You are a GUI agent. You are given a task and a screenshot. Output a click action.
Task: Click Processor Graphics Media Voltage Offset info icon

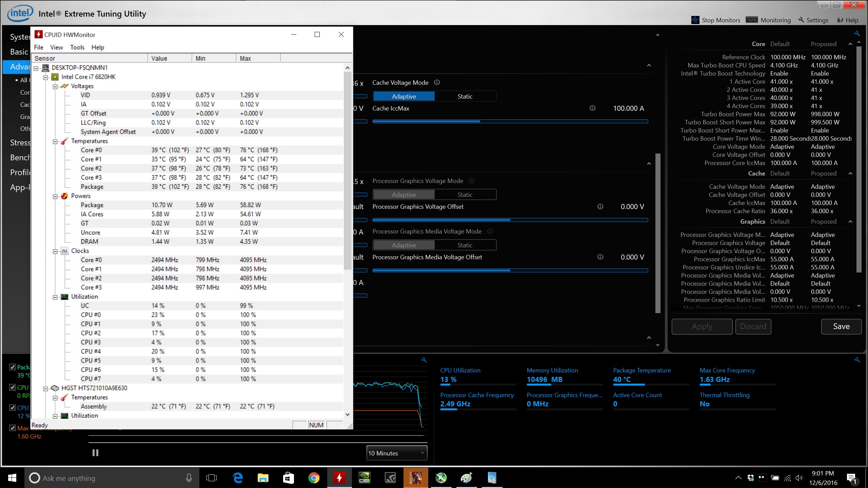600,257
